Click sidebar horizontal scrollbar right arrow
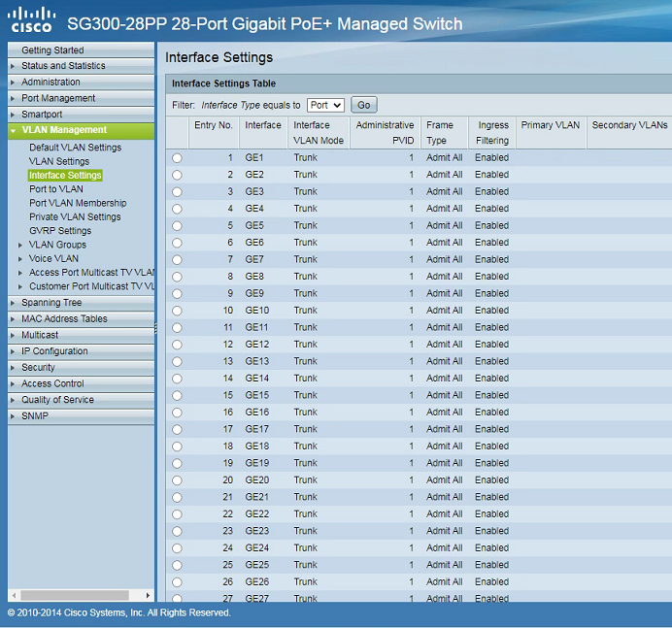Screen dimensions: 672x628 [148, 595]
